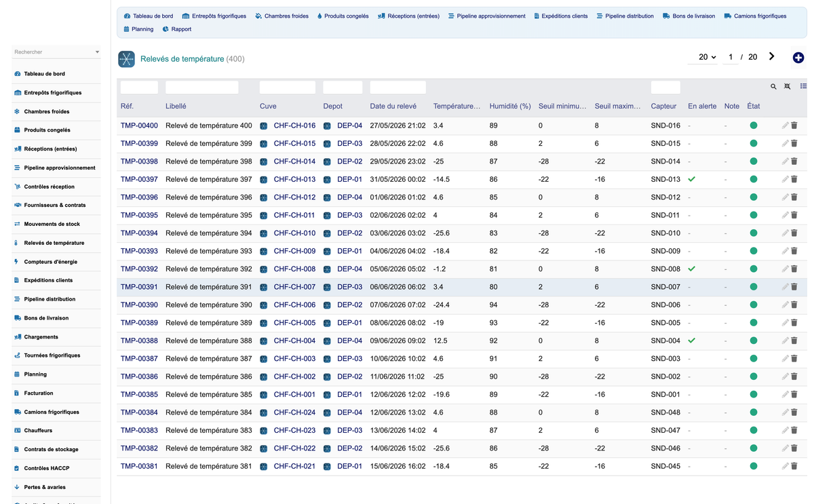
Task: Open cuve link CHF-CH-024
Action: pyautogui.click(x=294, y=412)
